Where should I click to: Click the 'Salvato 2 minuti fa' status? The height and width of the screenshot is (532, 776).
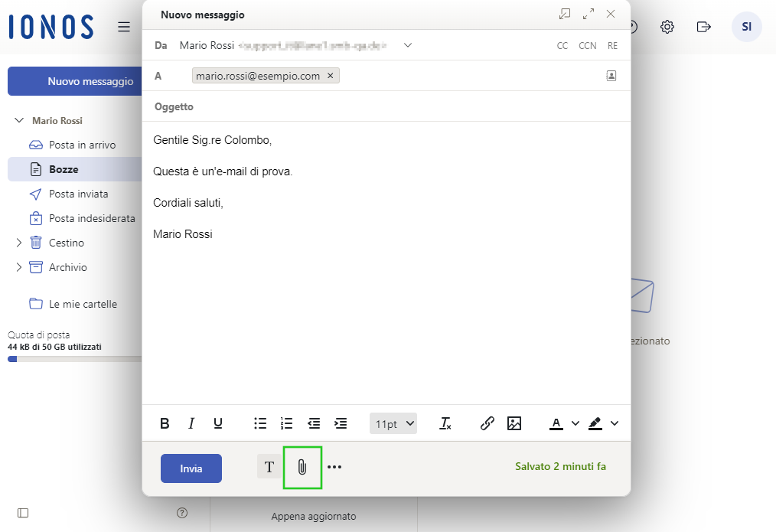pyautogui.click(x=560, y=466)
